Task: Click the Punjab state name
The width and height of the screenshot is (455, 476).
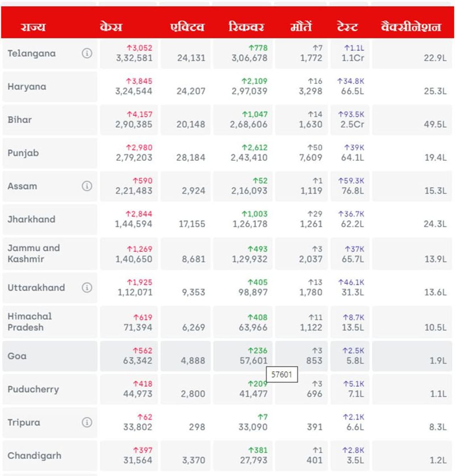Action: point(23,153)
